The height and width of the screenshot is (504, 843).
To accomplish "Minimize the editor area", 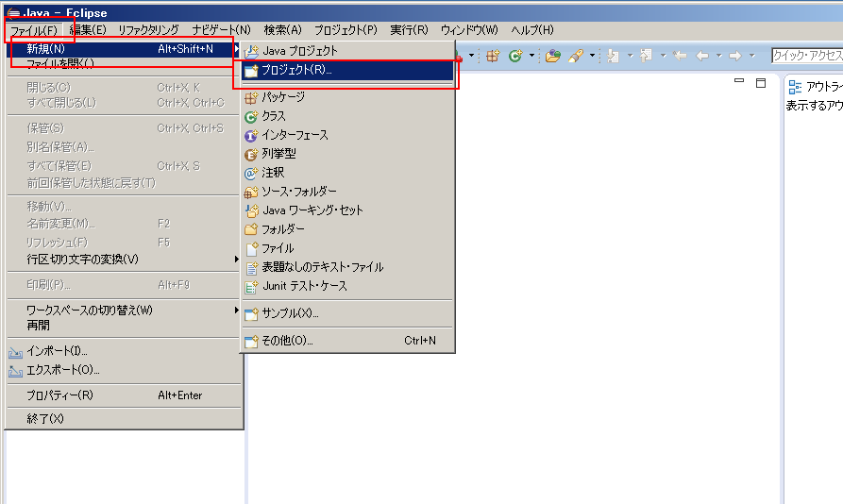I will [739, 81].
